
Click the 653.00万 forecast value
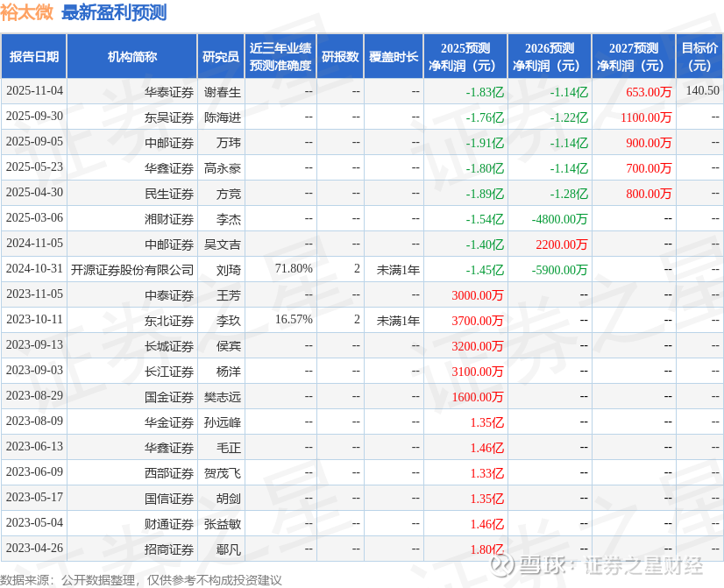point(649,92)
